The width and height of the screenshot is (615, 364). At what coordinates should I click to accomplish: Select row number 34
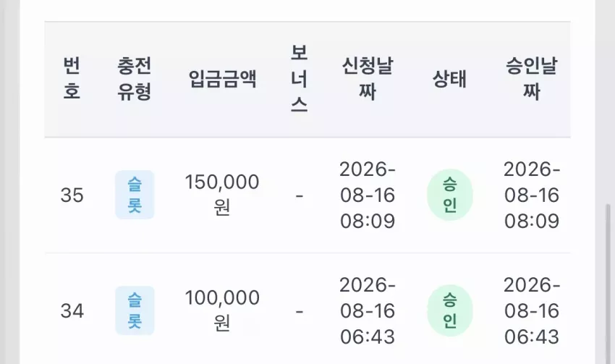[72, 310]
